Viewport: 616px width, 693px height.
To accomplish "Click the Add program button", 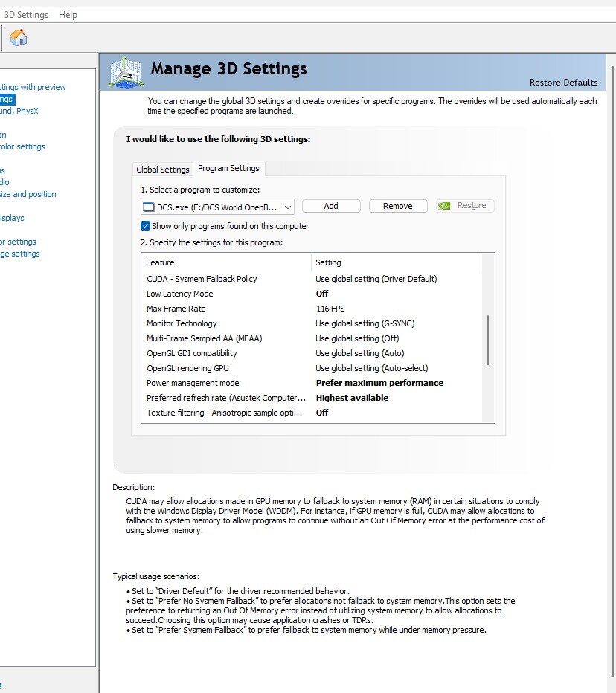I will (x=331, y=206).
